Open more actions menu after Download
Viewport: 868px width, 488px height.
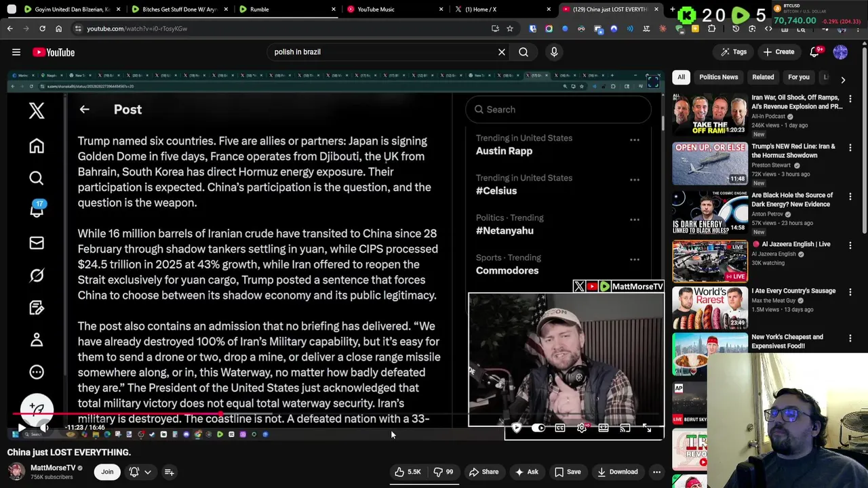pyautogui.click(x=656, y=472)
